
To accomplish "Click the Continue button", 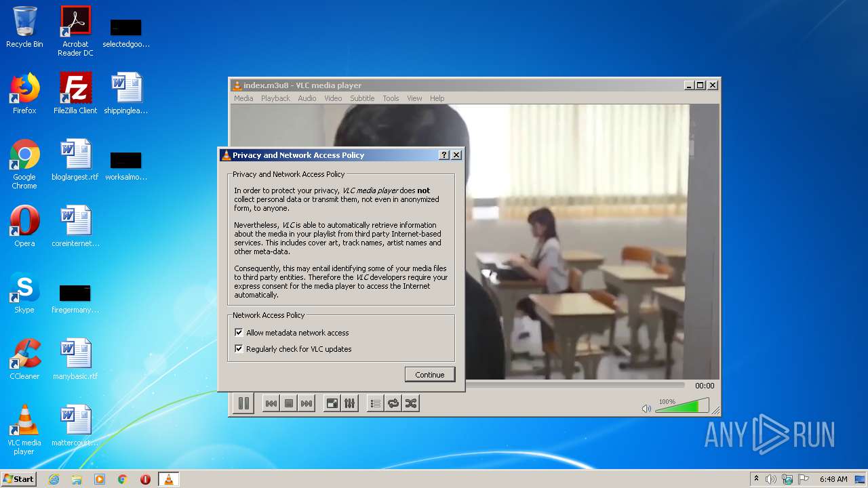I will 430,375.
